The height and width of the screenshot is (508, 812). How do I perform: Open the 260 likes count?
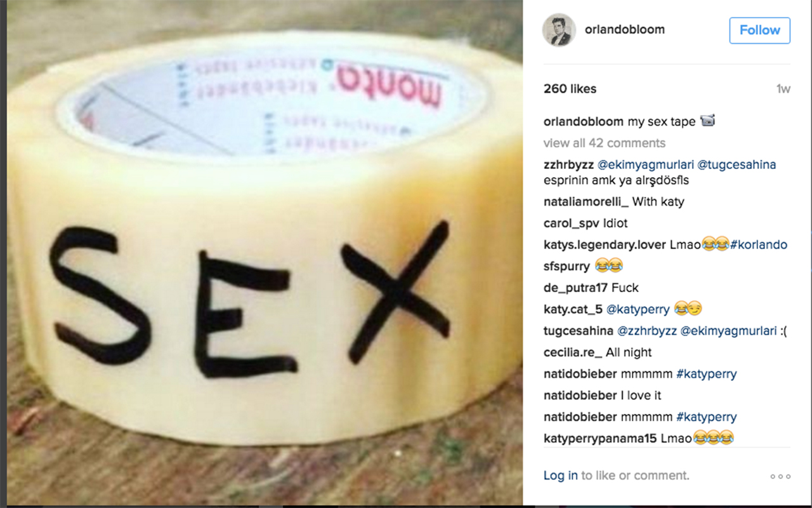[570, 89]
